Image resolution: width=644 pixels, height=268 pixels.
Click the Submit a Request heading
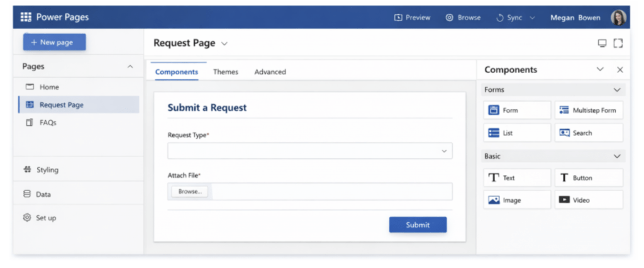click(x=207, y=108)
